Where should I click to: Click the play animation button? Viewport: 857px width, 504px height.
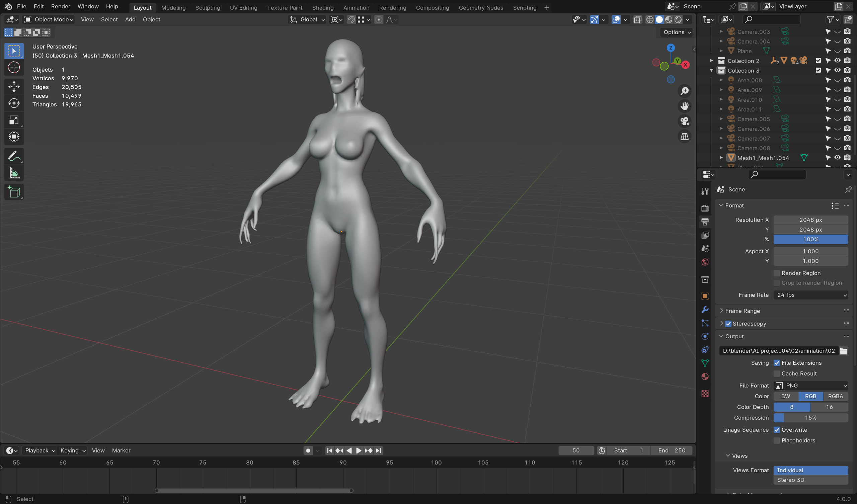click(359, 450)
